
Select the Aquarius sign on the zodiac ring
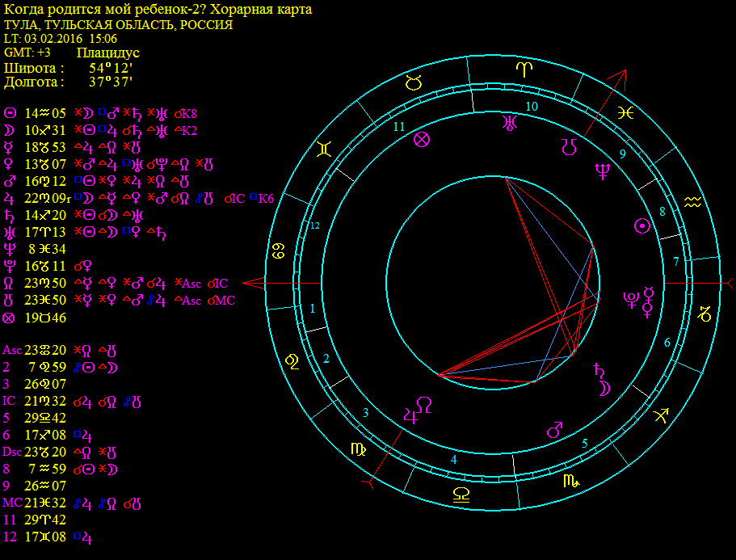coord(692,202)
